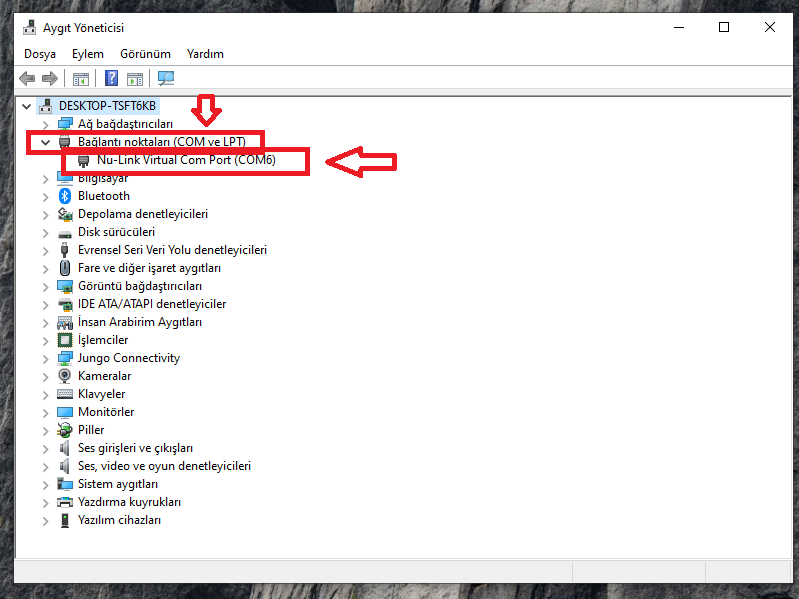The height and width of the screenshot is (599, 799).
Task: Open the Eylem menu
Action: (88, 54)
